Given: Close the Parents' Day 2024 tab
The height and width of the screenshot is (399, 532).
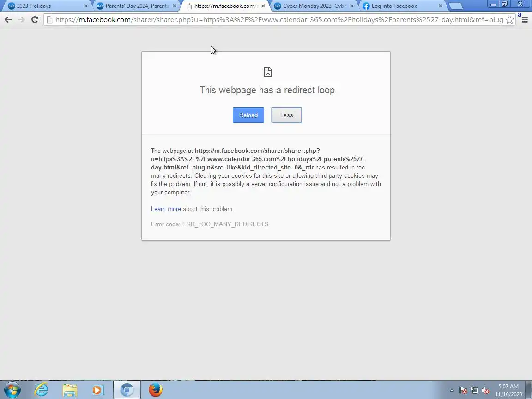Looking at the screenshot, I should [x=175, y=6].
